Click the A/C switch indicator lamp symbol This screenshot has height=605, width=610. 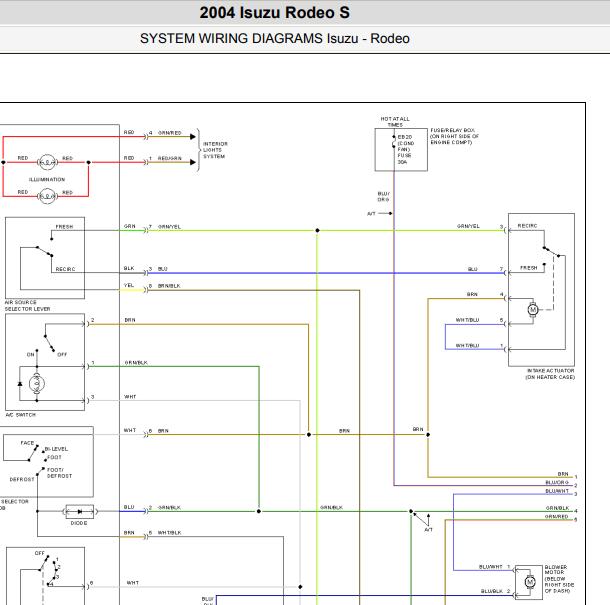click(37, 384)
